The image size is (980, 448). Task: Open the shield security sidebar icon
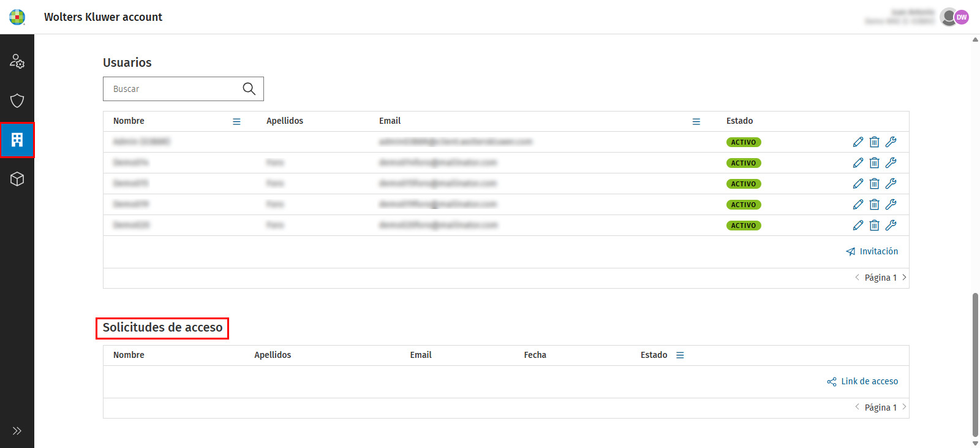pos(17,101)
